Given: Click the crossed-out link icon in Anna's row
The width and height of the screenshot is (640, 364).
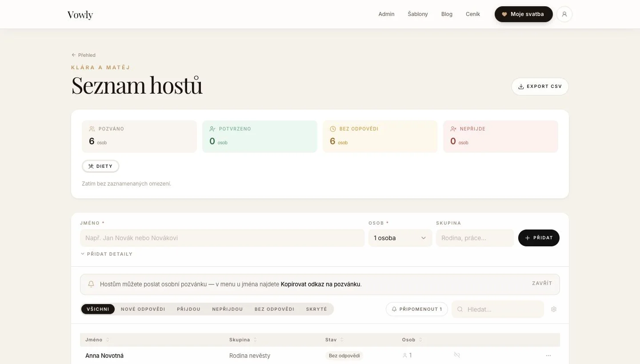Looking at the screenshot, I should click(457, 355).
